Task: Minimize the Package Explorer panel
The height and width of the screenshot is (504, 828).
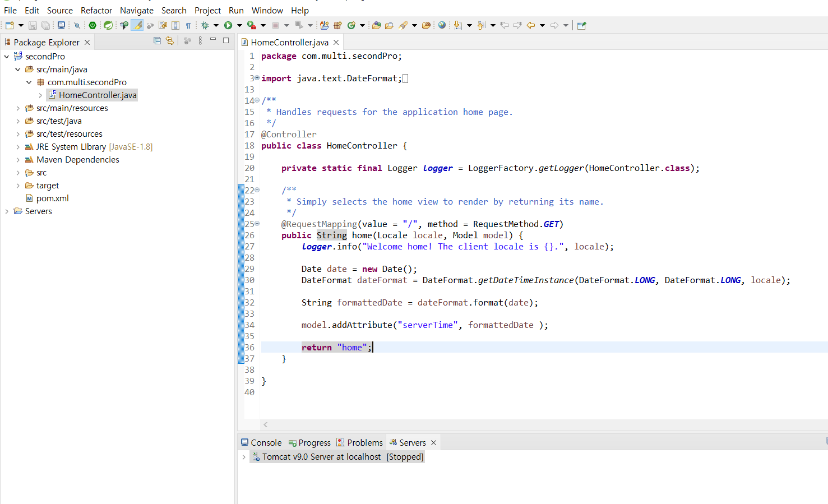Action: click(x=213, y=39)
